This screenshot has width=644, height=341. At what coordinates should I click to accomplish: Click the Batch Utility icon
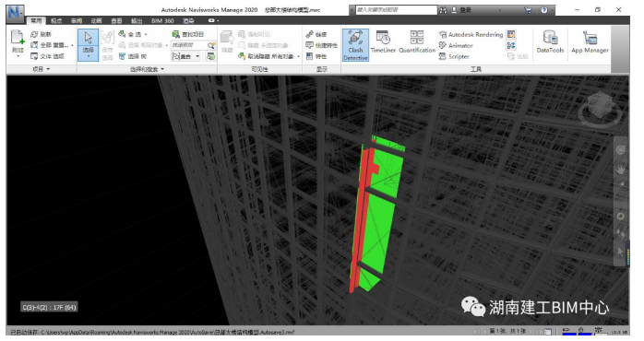click(511, 45)
